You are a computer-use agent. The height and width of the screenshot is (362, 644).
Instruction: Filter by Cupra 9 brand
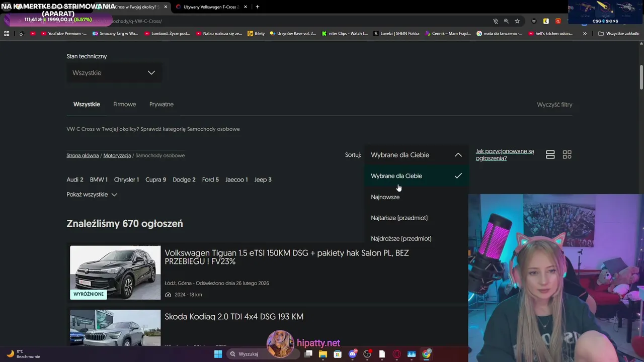[x=156, y=179]
